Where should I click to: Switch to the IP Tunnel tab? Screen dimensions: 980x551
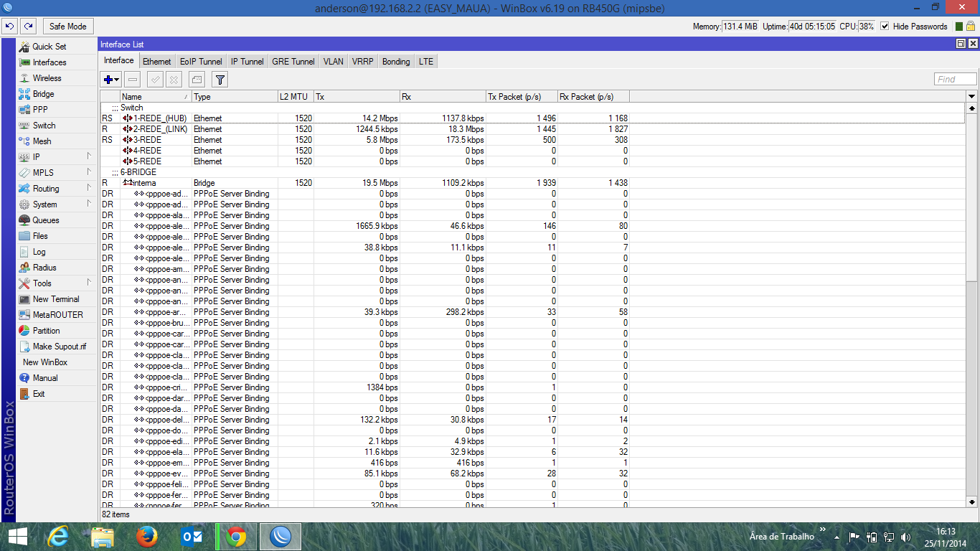(248, 62)
